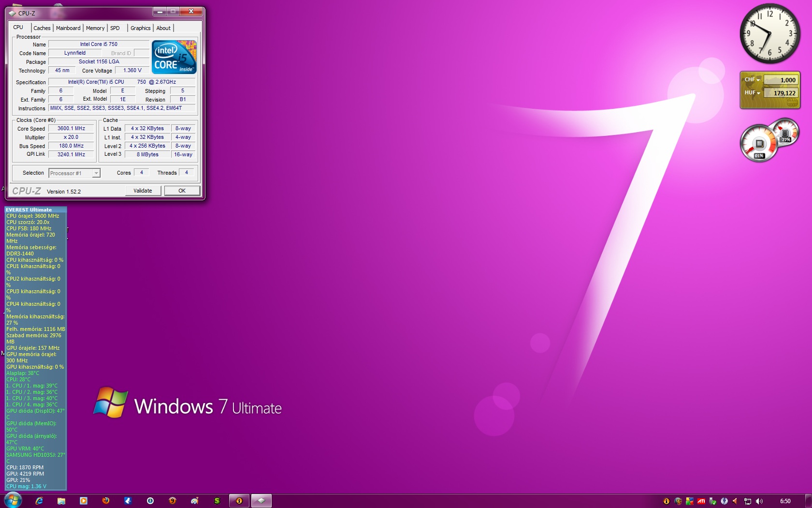Open the CHF currency dropdown in gadget
The height and width of the screenshot is (508, 812).
click(752, 80)
